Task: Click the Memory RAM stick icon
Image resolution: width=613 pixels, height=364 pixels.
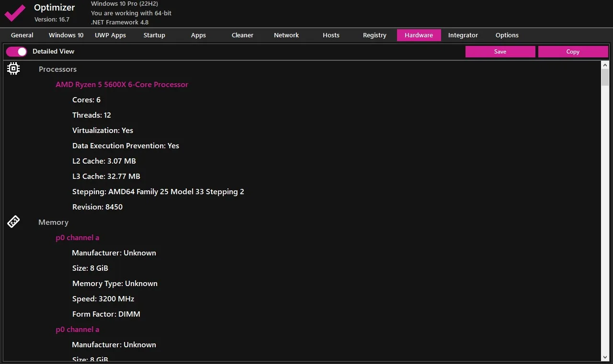Action: point(13,222)
